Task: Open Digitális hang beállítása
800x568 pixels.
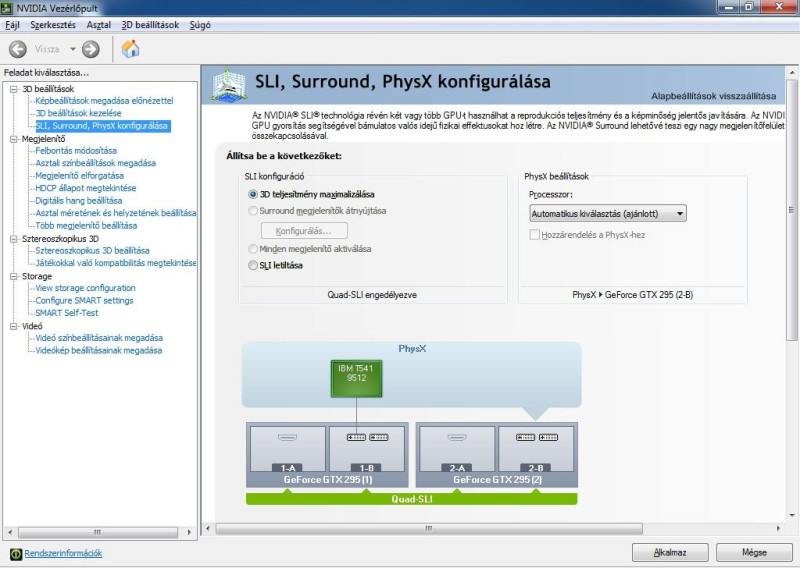Action: [79, 201]
